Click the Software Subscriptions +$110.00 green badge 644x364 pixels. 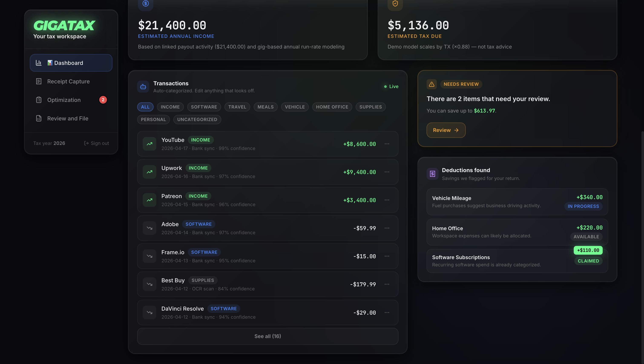(588, 250)
